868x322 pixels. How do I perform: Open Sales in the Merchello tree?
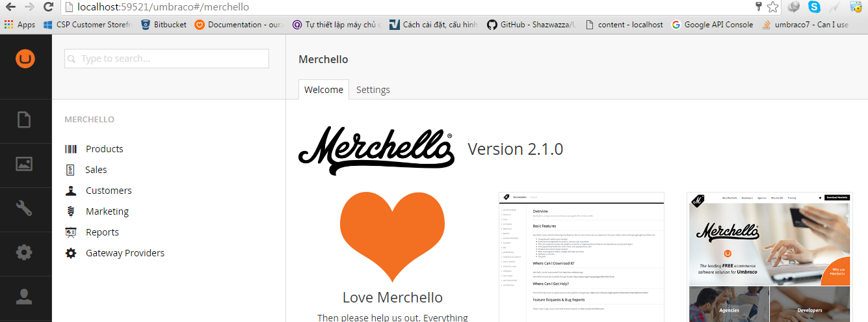pyautogui.click(x=96, y=170)
